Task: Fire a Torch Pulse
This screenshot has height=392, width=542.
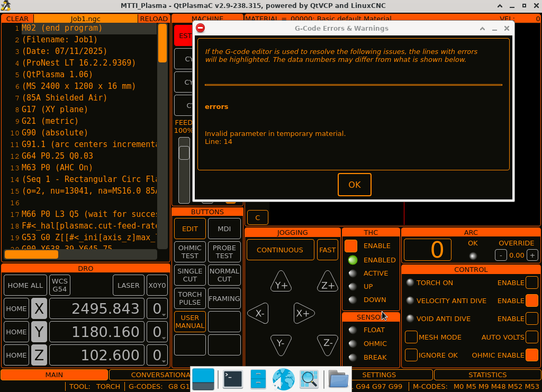Action: click(190, 298)
